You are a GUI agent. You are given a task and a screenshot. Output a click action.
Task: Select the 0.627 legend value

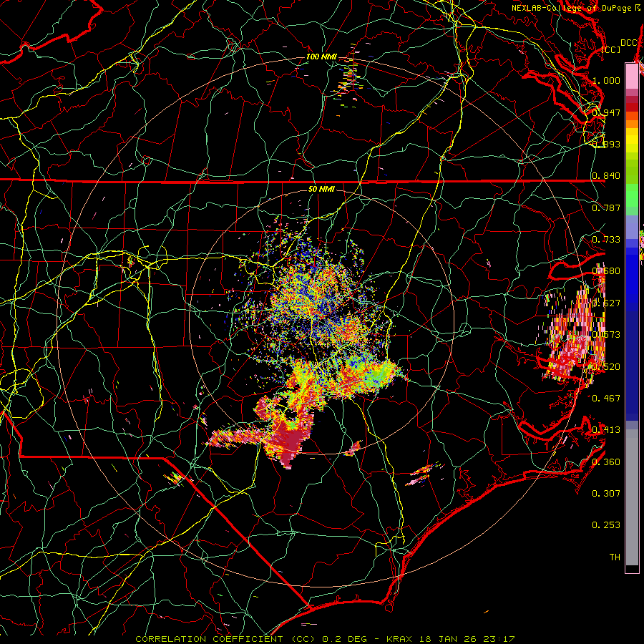606,303
